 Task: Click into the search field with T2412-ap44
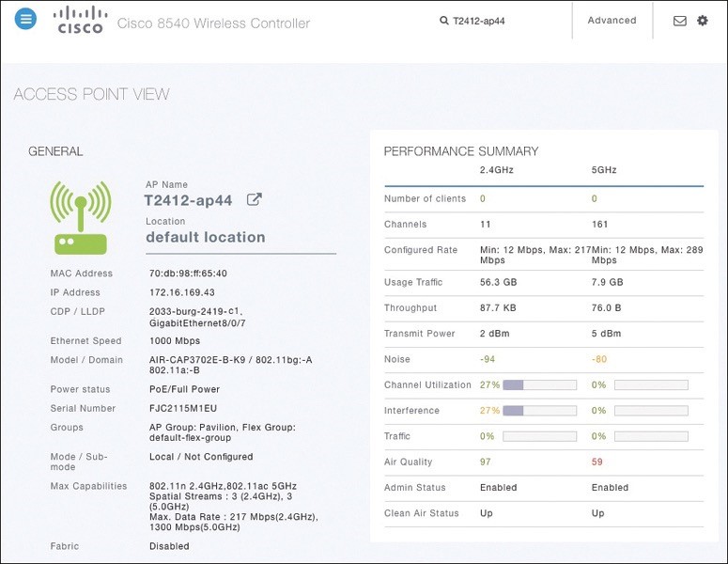(x=479, y=21)
